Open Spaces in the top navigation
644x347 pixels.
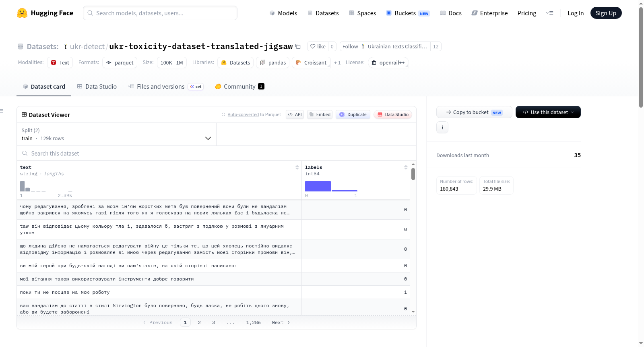362,13
